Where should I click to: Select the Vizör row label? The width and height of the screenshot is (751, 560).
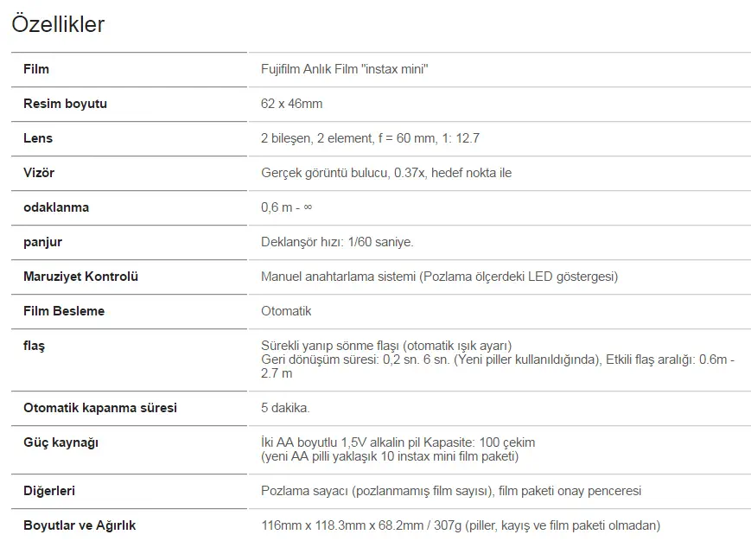[x=39, y=173]
